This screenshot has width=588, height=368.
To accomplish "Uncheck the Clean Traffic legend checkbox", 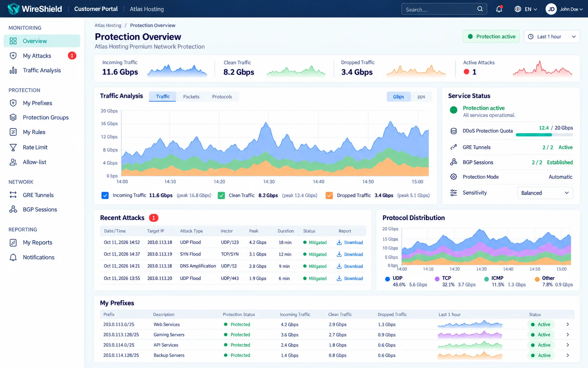I will (221, 195).
